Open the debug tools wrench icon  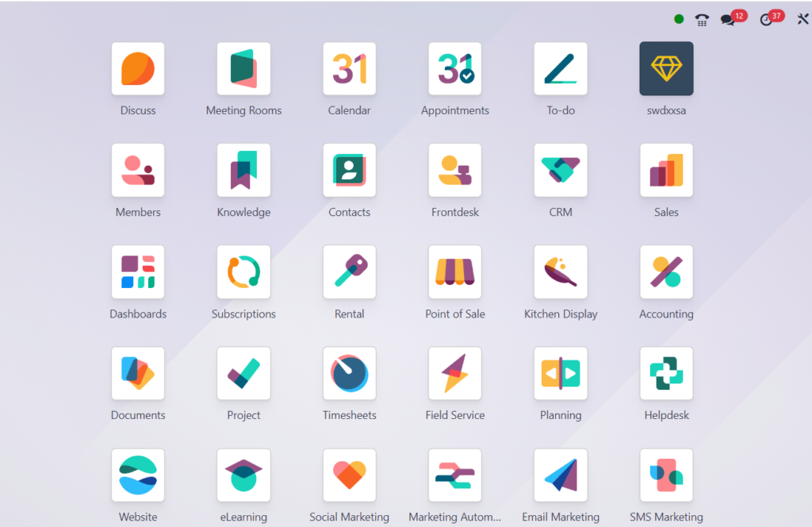point(802,20)
